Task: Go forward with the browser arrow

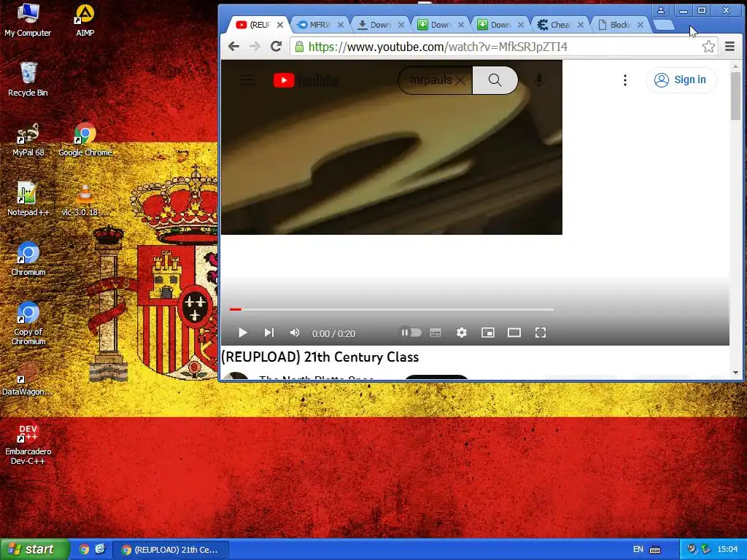Action: click(x=255, y=46)
